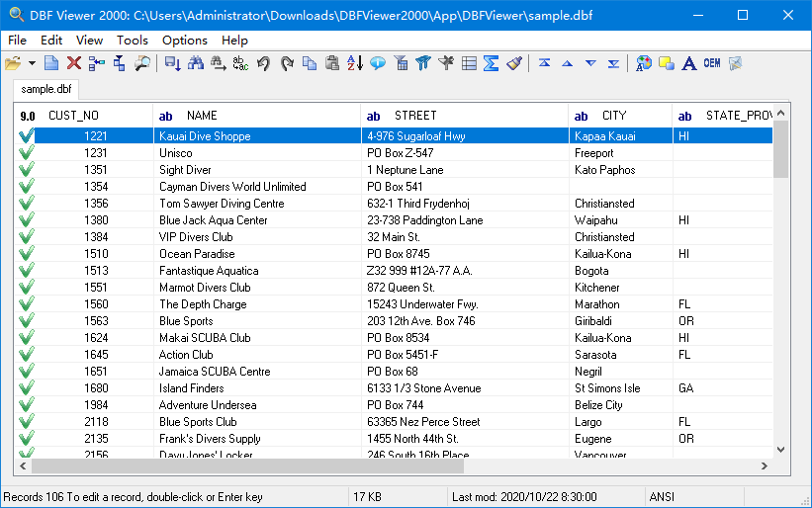This screenshot has width=812, height=508.
Task: Click the new document page icon
Action: [x=51, y=63]
